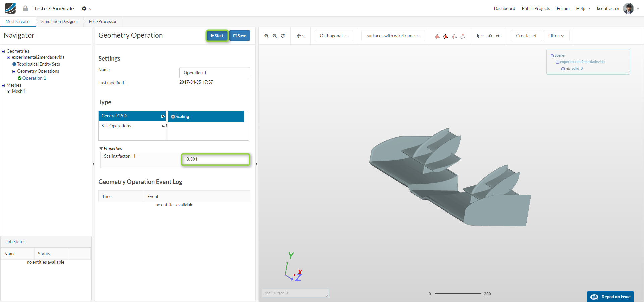Expand the solid_0 node in scene tree

tap(563, 69)
